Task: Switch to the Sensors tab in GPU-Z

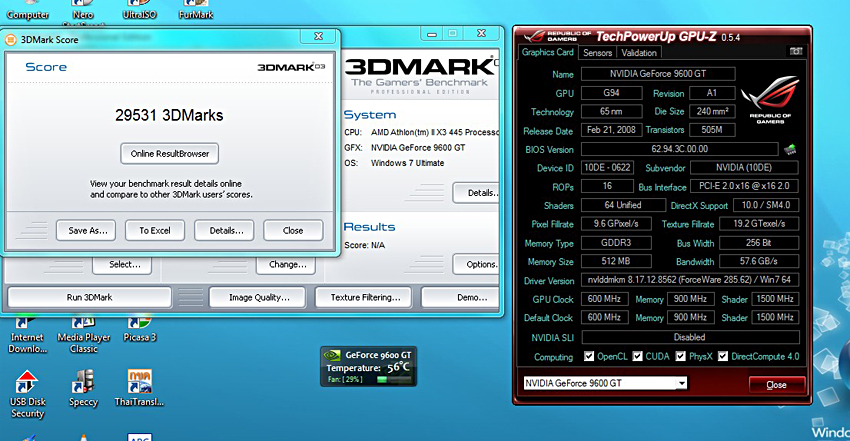Action: coord(597,53)
